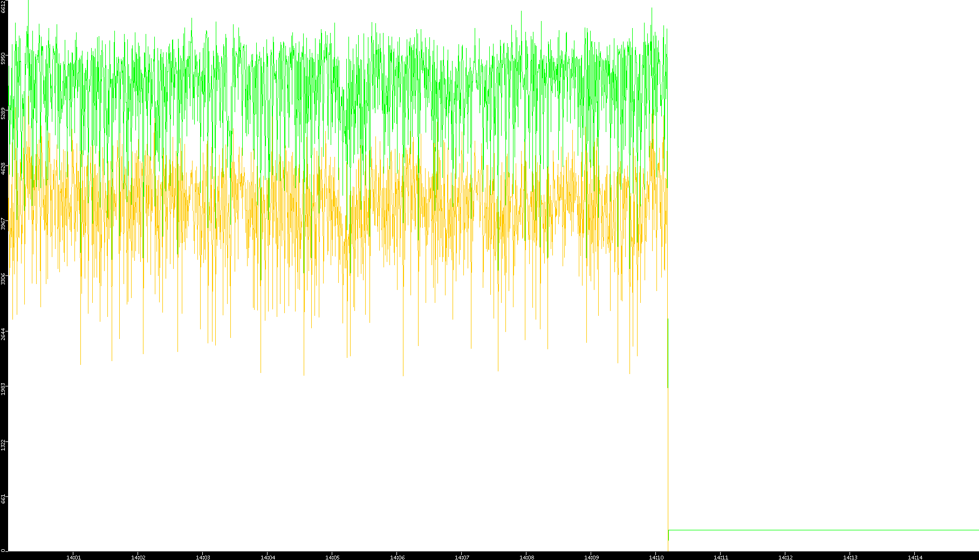
Task: Click the 0 origin label on vertical axis
Action: click(x=3, y=550)
